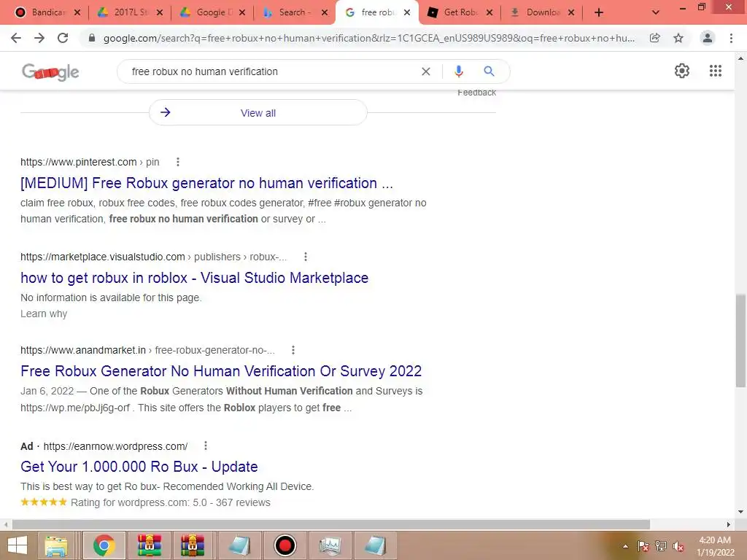The image size is (747, 560).
Task: Click the horizontal scrollbar thumb
Action: point(331,524)
